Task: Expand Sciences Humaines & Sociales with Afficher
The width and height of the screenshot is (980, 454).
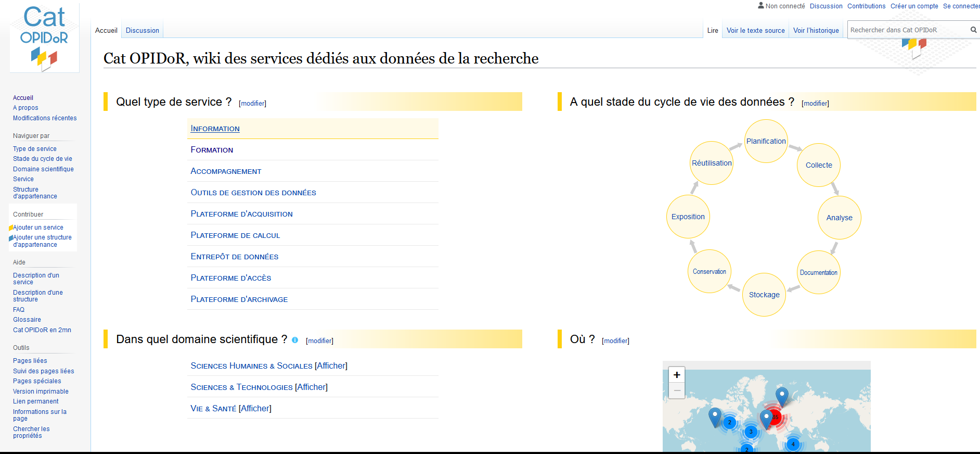Action: [x=331, y=366]
